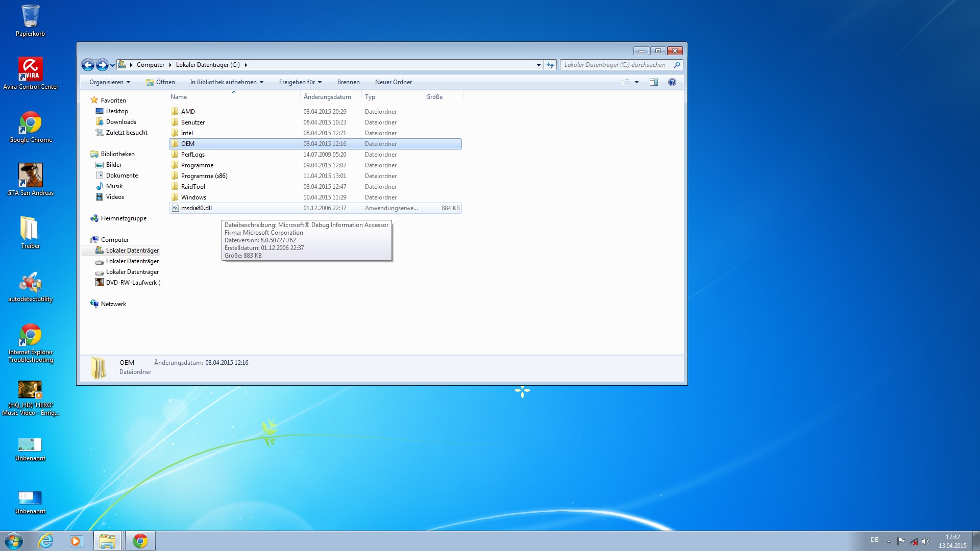Click the blue help question mark icon

pyautogui.click(x=672, y=82)
